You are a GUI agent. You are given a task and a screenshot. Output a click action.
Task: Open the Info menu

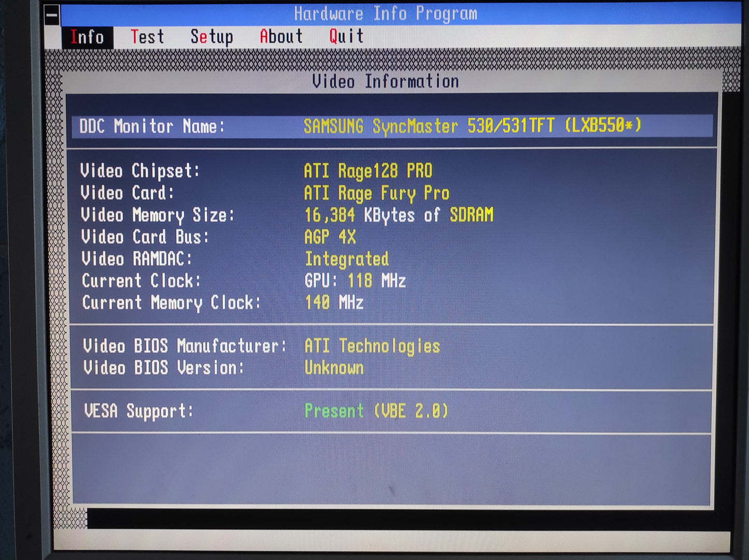(87, 36)
